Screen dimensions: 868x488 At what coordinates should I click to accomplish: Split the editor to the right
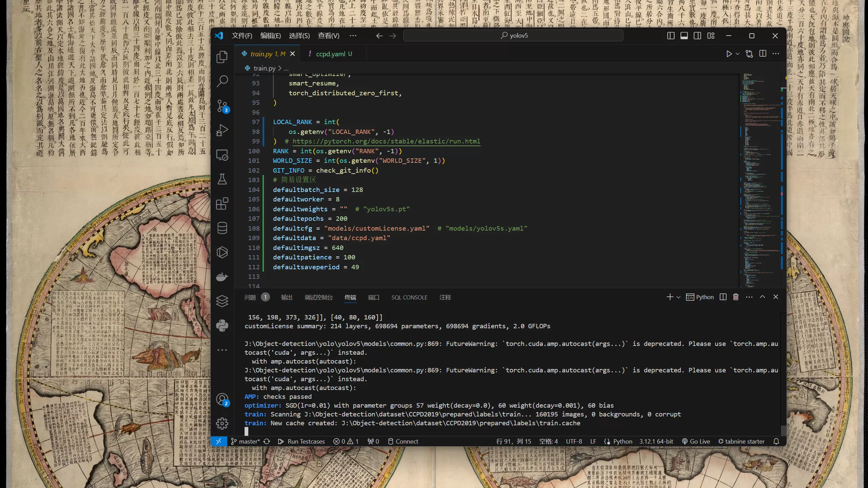(763, 54)
